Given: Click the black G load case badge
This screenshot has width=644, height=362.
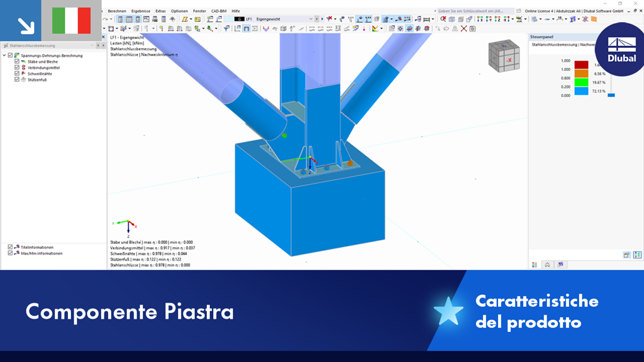Looking at the screenshot, I should pyautogui.click(x=239, y=19).
